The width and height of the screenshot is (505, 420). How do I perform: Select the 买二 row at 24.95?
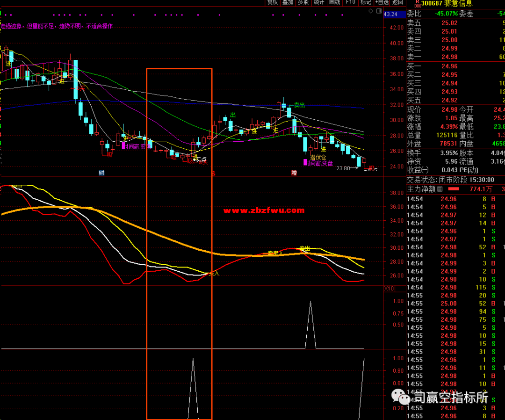[456, 75]
